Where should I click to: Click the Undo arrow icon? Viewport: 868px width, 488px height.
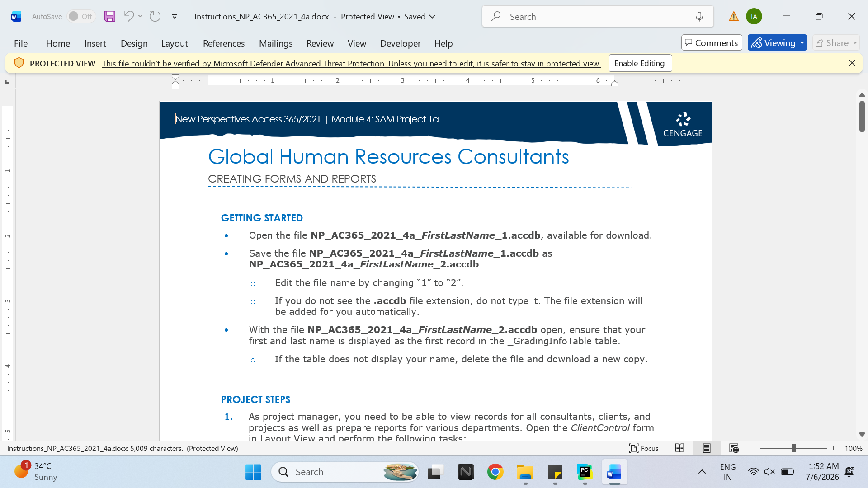point(129,16)
